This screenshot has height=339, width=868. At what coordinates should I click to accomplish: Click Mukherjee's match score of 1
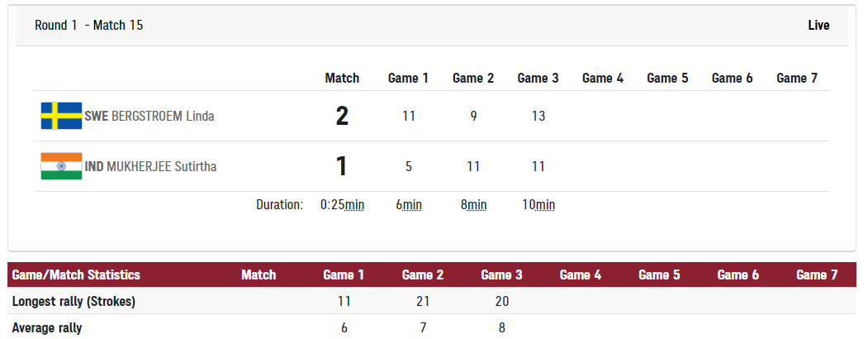click(x=342, y=167)
